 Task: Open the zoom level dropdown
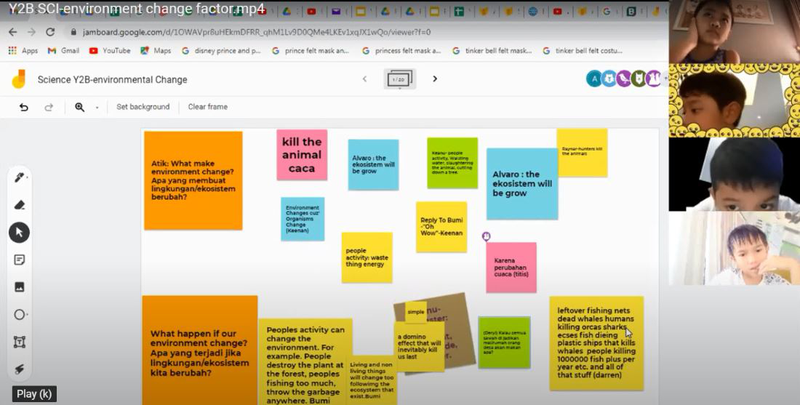coord(97,107)
